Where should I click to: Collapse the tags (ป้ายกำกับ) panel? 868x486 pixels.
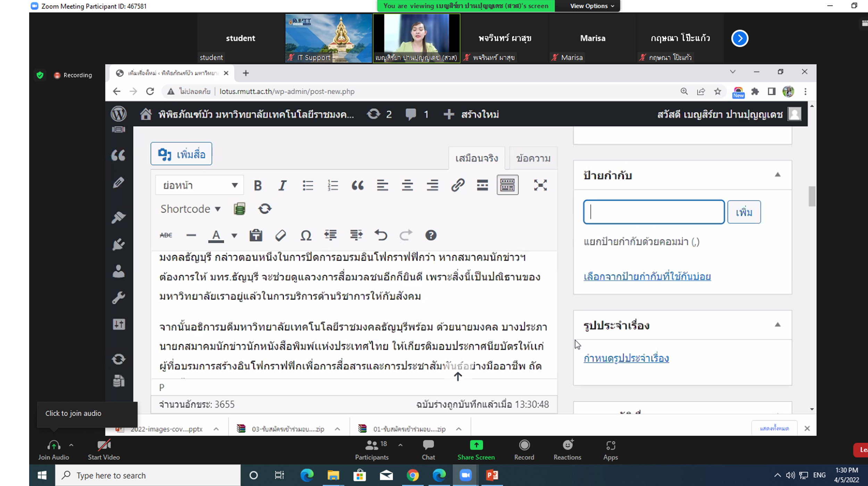click(778, 175)
